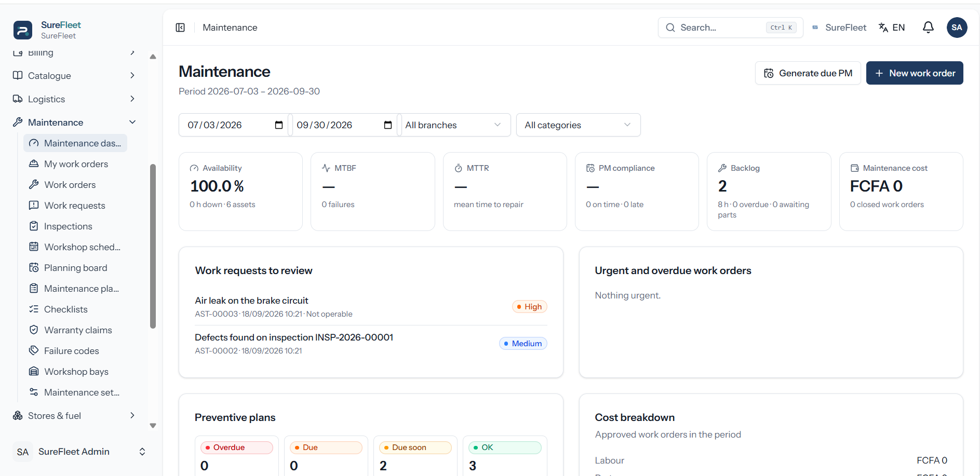The width and height of the screenshot is (980, 476).
Task: Open Workshop bays
Action: pyautogui.click(x=75, y=372)
